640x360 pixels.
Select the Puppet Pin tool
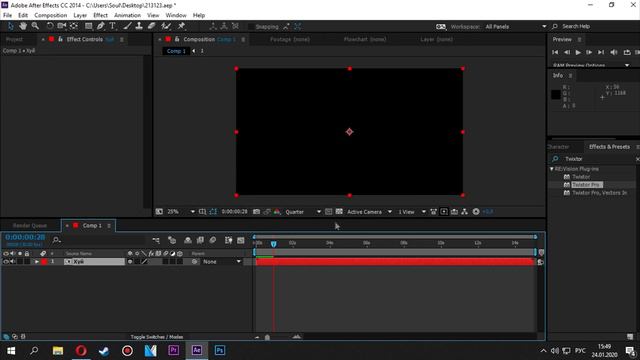coord(182,26)
